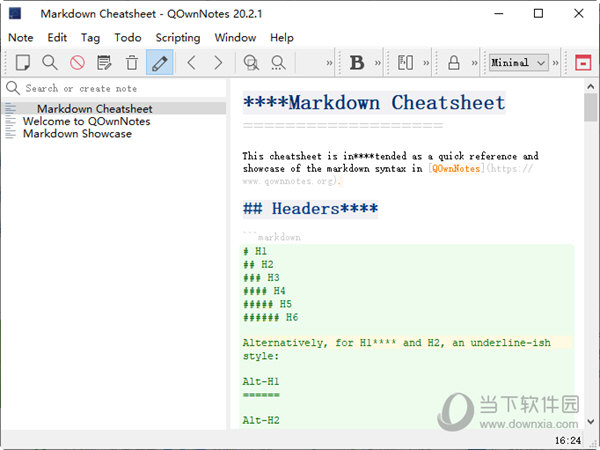Select the Markdown Cheatsheet note

115,109
